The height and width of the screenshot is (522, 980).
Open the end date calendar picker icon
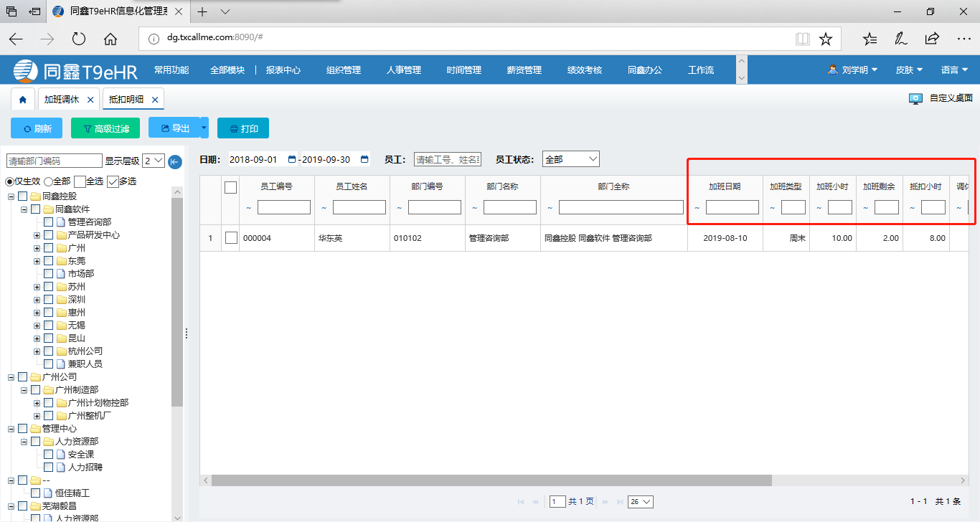point(364,159)
